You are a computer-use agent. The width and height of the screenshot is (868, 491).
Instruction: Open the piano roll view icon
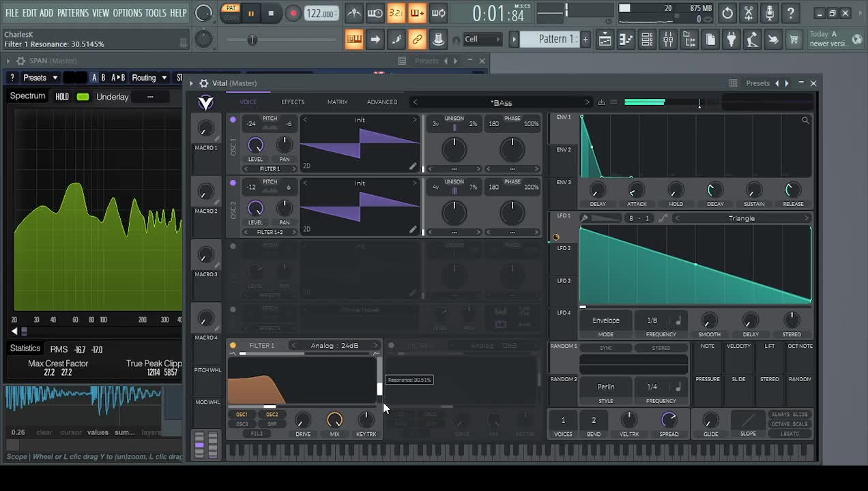pos(626,40)
